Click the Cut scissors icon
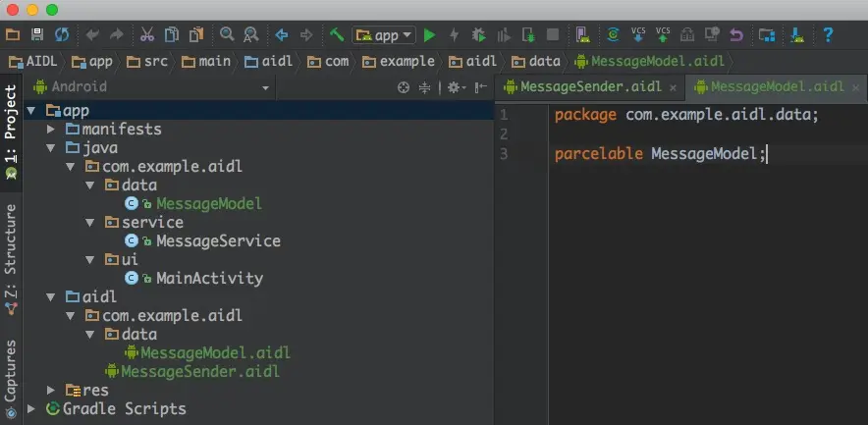This screenshot has width=868, height=425. pos(147,35)
